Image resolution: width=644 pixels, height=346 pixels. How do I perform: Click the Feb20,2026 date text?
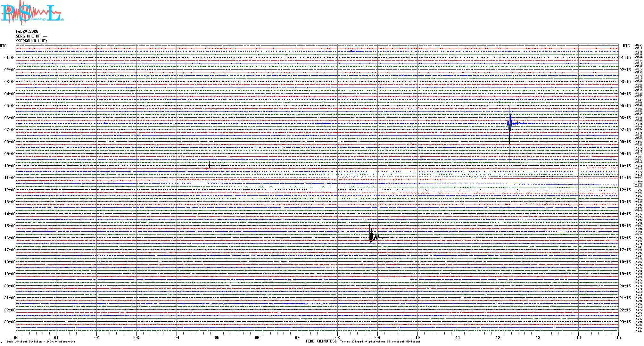pos(27,31)
